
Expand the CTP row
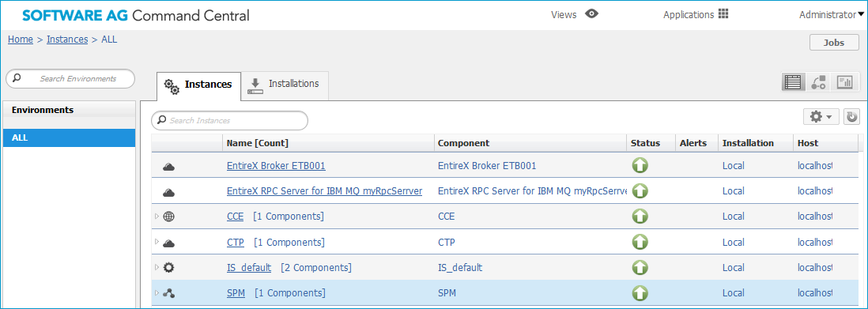click(157, 242)
